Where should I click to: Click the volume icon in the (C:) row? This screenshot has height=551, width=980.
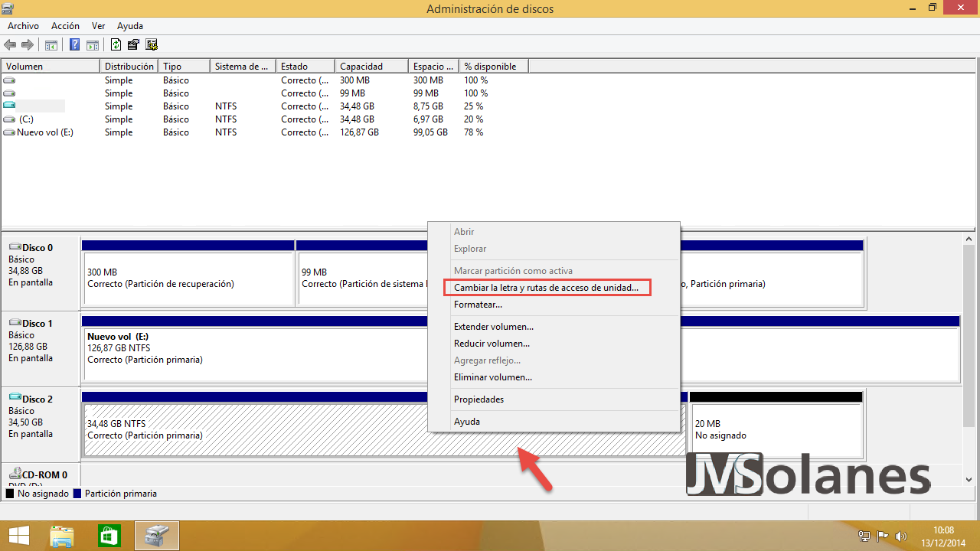(9, 119)
